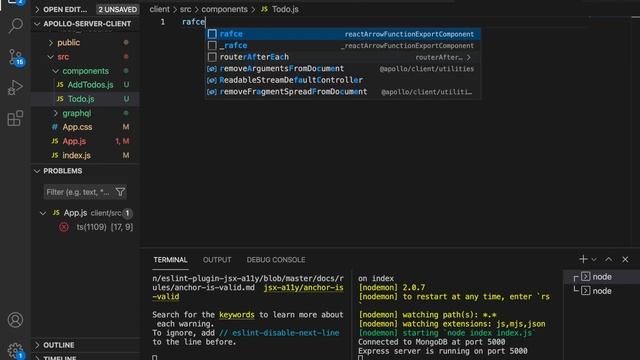Open Run and Debug view
The width and height of the screenshot is (640, 360).
coord(16,87)
